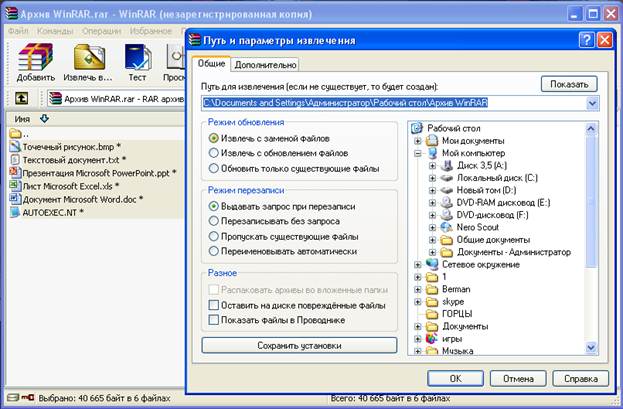Expand Общие документы node
Screen dimensions: 623x409
[x=432, y=240]
